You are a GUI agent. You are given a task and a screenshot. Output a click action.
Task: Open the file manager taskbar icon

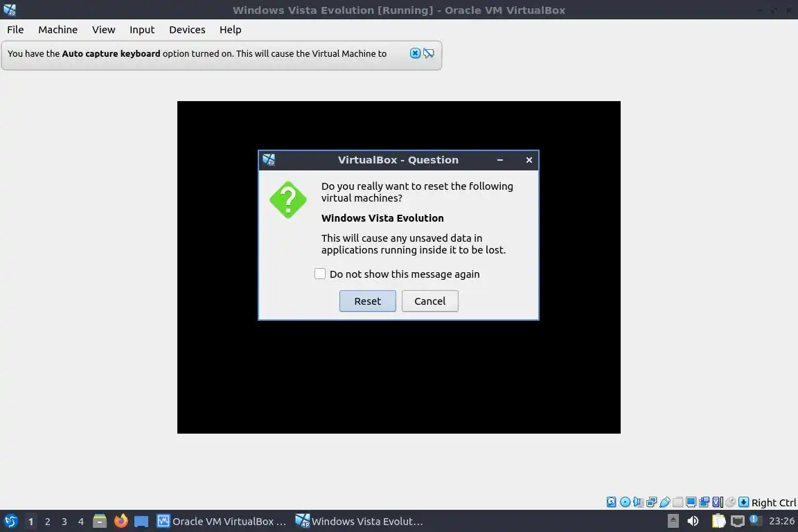coord(100,521)
